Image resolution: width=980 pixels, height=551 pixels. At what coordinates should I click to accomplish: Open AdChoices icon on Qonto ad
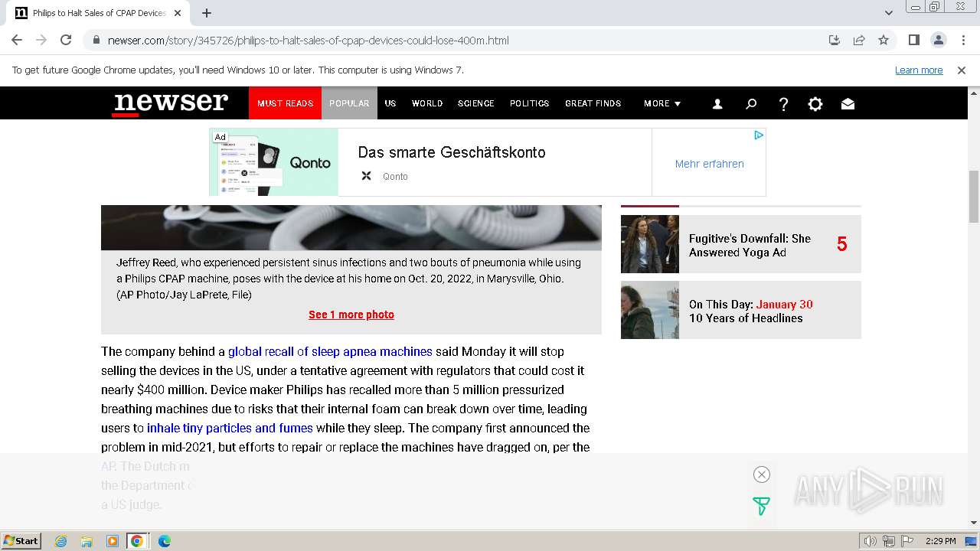[x=758, y=135]
